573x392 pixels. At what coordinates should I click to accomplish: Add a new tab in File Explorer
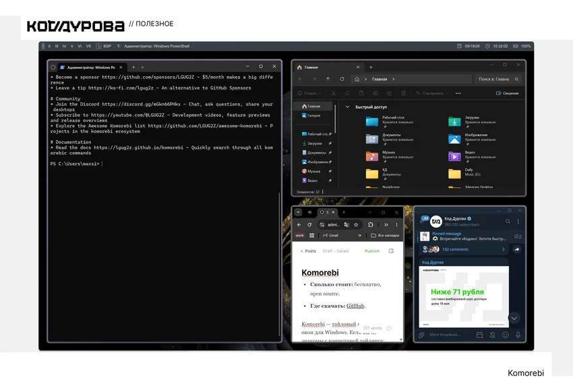[371, 67]
